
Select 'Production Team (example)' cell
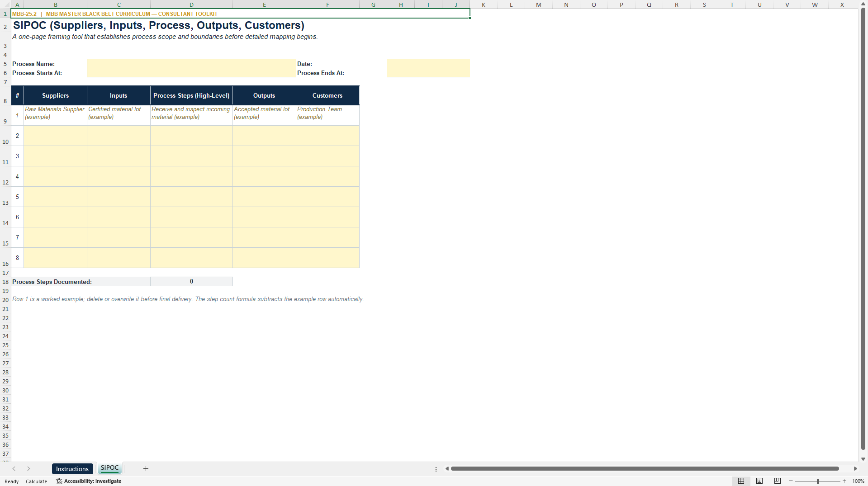(x=327, y=115)
